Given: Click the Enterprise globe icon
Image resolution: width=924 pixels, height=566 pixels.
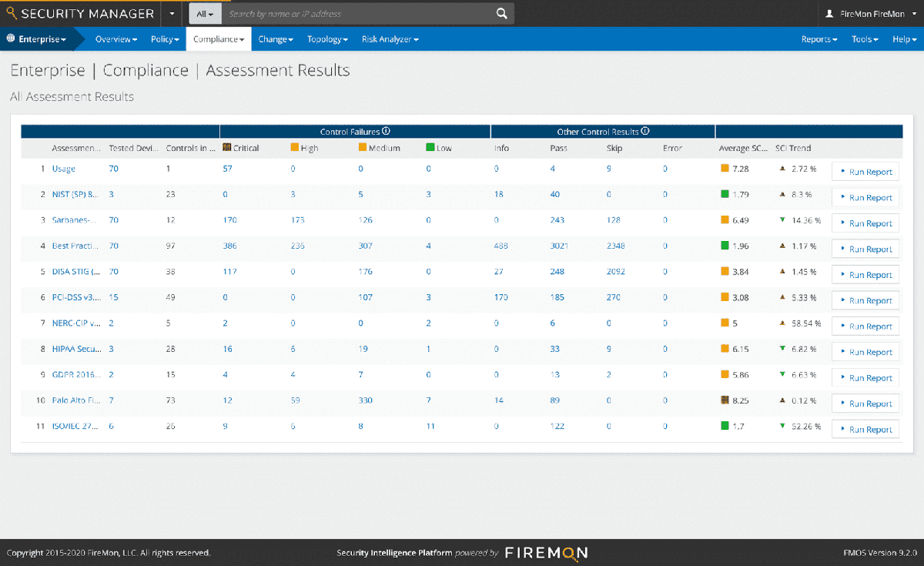Looking at the screenshot, I should click(10, 37).
